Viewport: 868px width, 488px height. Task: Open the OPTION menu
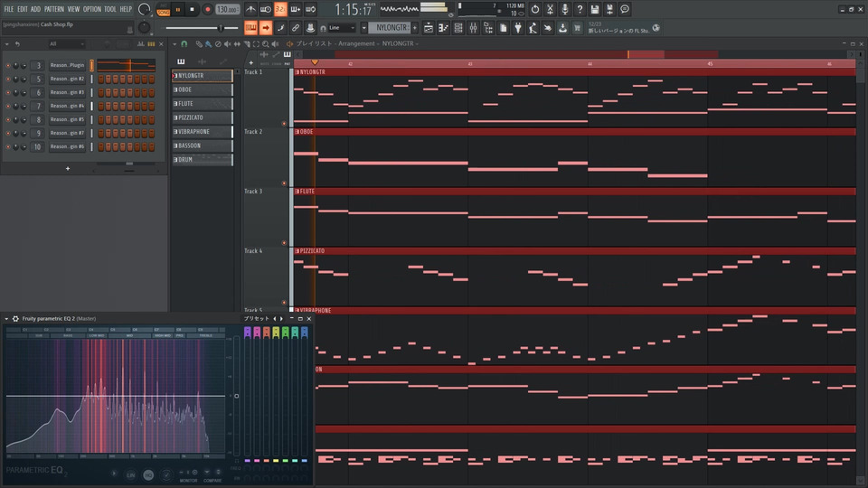[92, 9]
